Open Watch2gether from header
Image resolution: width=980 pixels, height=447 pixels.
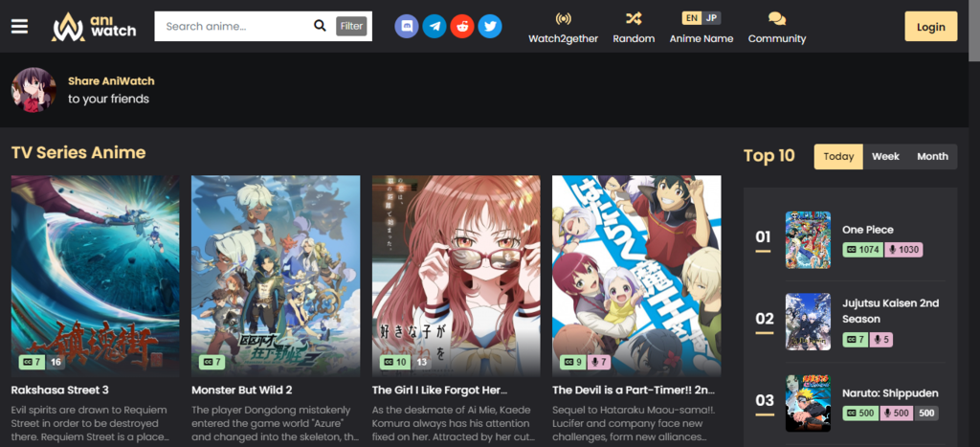click(x=563, y=28)
